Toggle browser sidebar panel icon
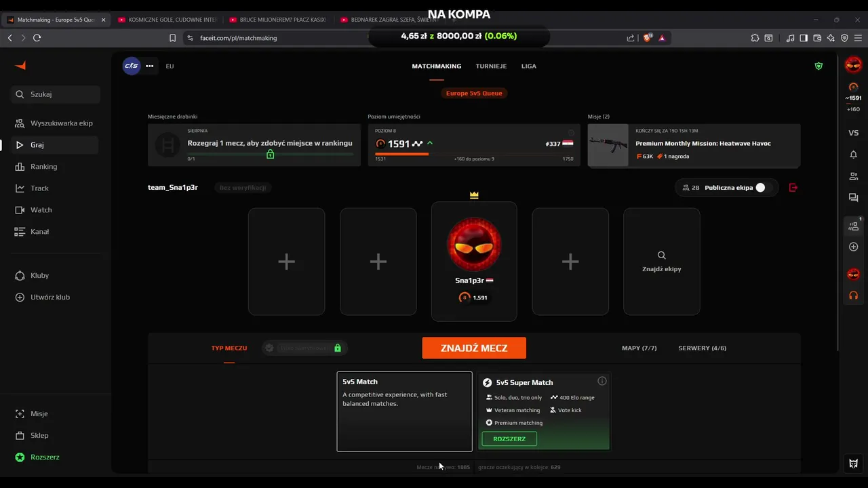 click(x=804, y=38)
